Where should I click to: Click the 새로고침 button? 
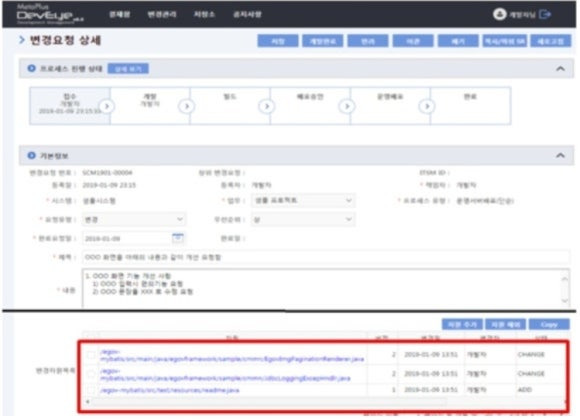(551, 41)
